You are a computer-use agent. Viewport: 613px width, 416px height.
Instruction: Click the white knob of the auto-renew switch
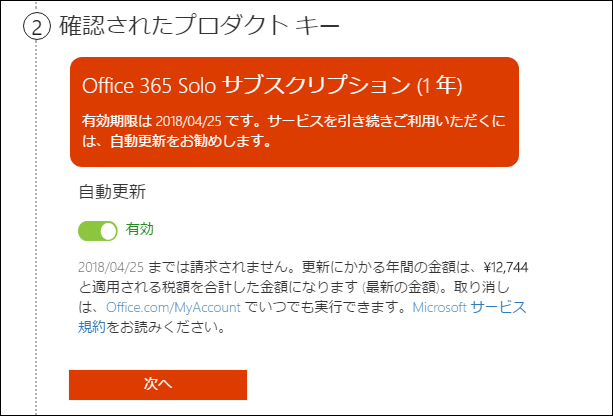pyautogui.click(x=108, y=231)
